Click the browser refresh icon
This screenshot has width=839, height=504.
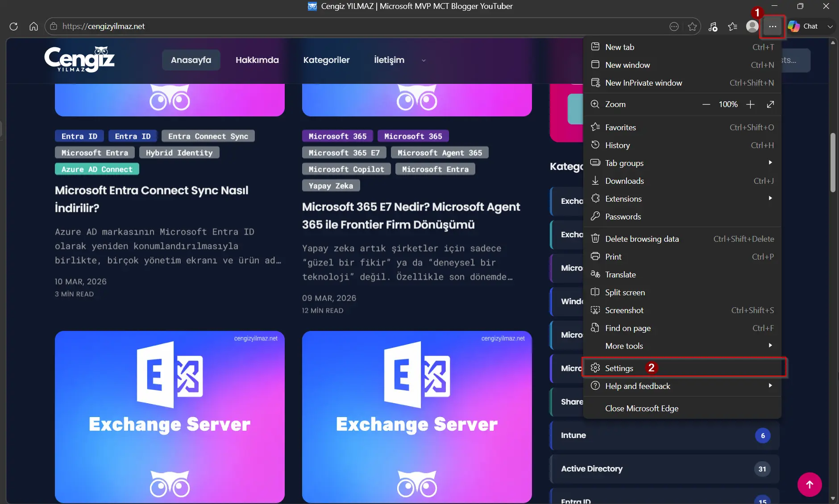coord(13,26)
